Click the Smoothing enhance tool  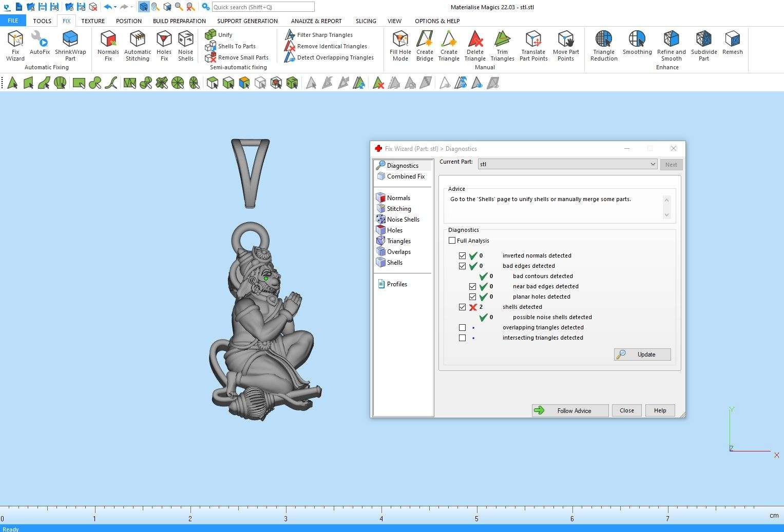pyautogui.click(x=637, y=43)
